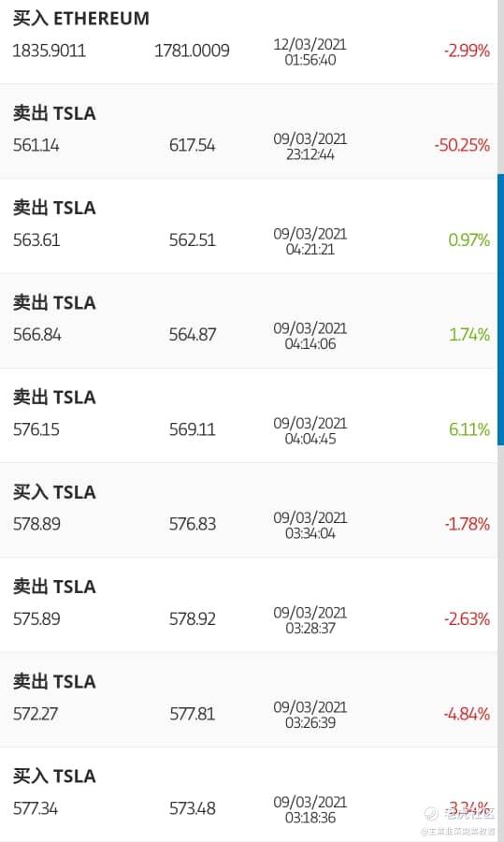Click the 1.74% profit figure

(469, 335)
